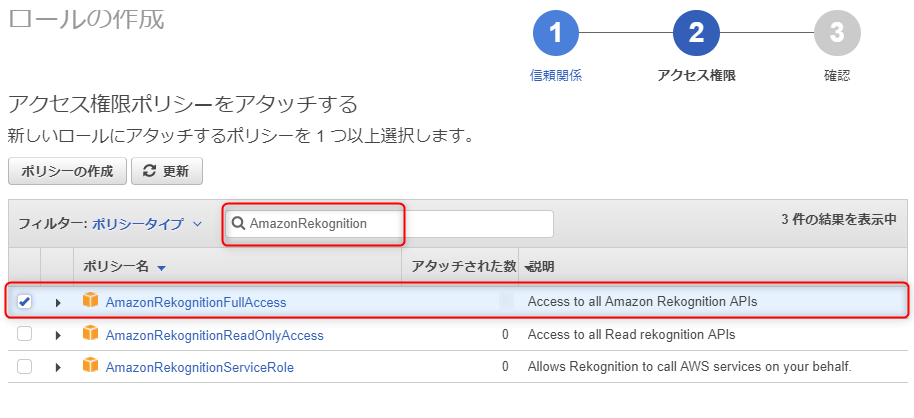The height and width of the screenshot is (418, 914).
Task: Expand the AmazonRekognitionFullAccess row details arrow
Action: pyautogui.click(x=58, y=303)
